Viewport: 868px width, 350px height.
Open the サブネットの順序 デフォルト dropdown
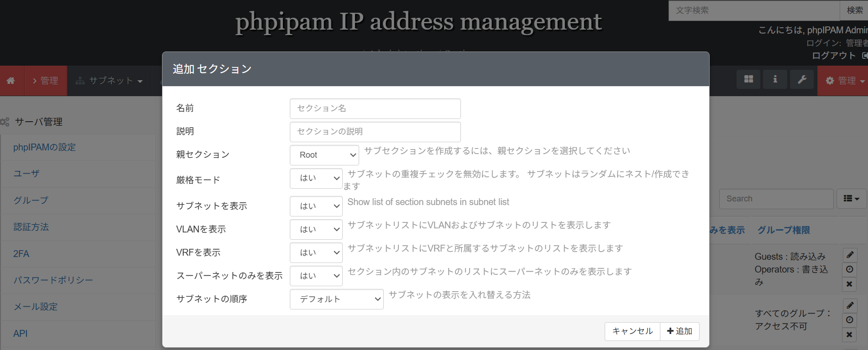[x=336, y=299]
